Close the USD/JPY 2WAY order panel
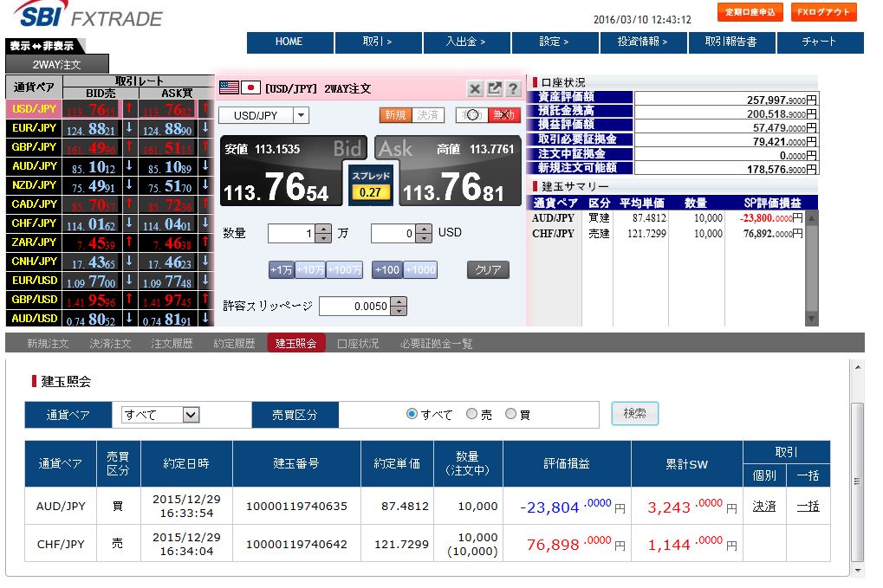 (475, 89)
